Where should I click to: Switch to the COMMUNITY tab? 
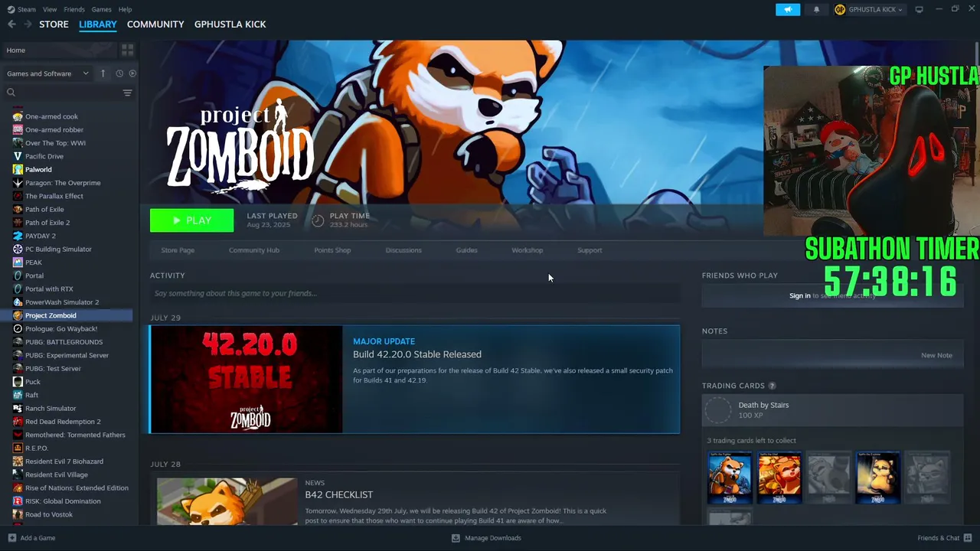point(155,24)
